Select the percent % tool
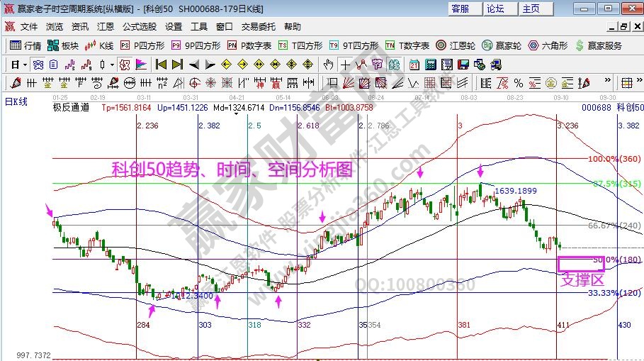 pyautogui.click(x=519, y=84)
